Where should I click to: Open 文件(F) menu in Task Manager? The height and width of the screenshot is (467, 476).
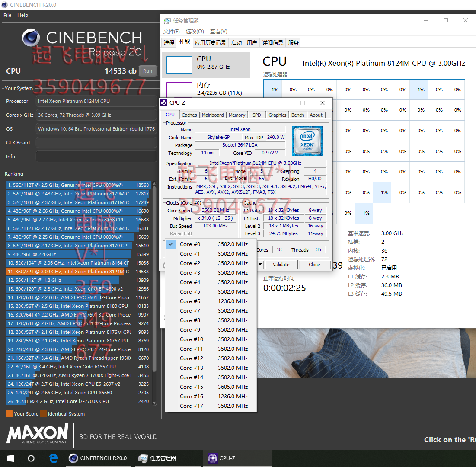click(x=172, y=32)
